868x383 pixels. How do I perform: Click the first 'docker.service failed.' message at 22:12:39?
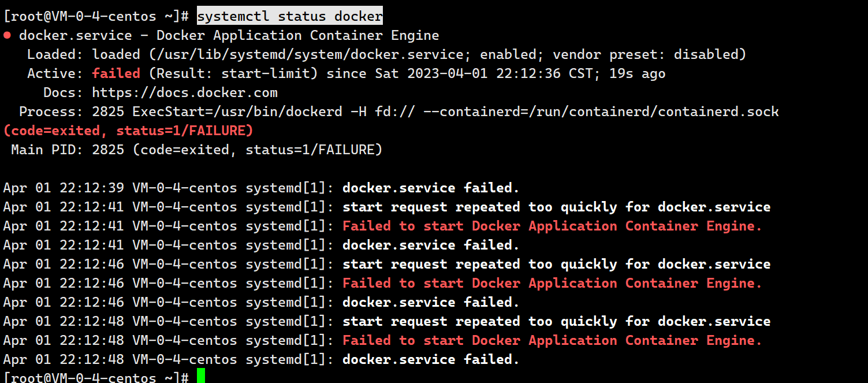tap(431, 188)
